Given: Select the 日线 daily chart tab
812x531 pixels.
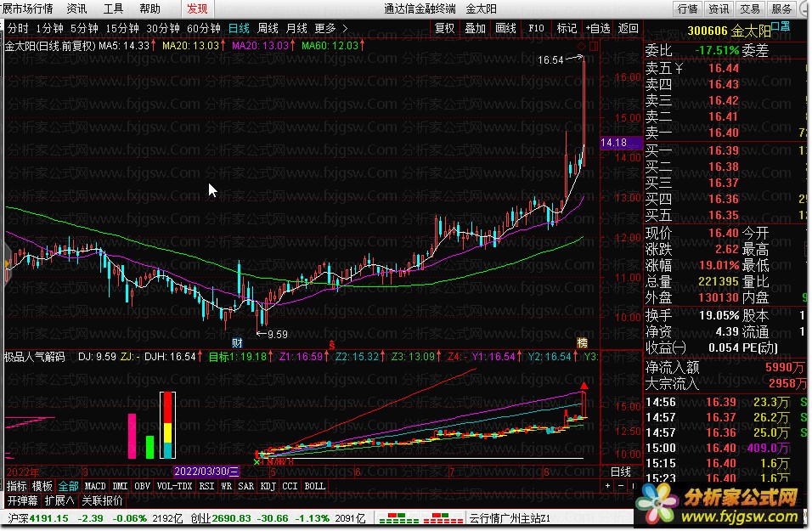Looking at the screenshot, I should click(240, 29).
